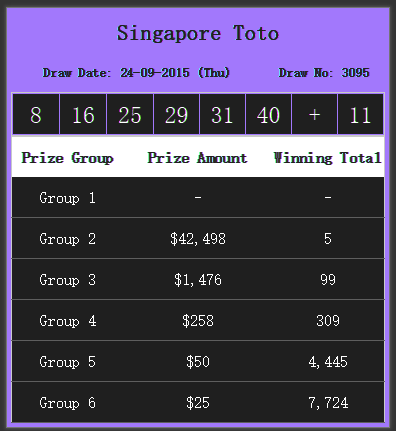The image size is (396, 431).
Task: Select winning number 40 box
Action: tap(268, 114)
